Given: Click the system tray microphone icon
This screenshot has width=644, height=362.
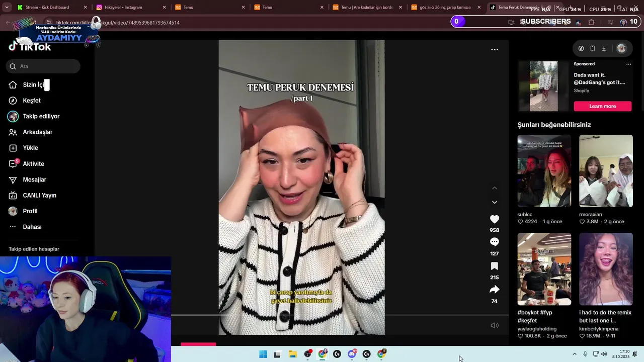Looking at the screenshot, I should (x=585, y=354).
